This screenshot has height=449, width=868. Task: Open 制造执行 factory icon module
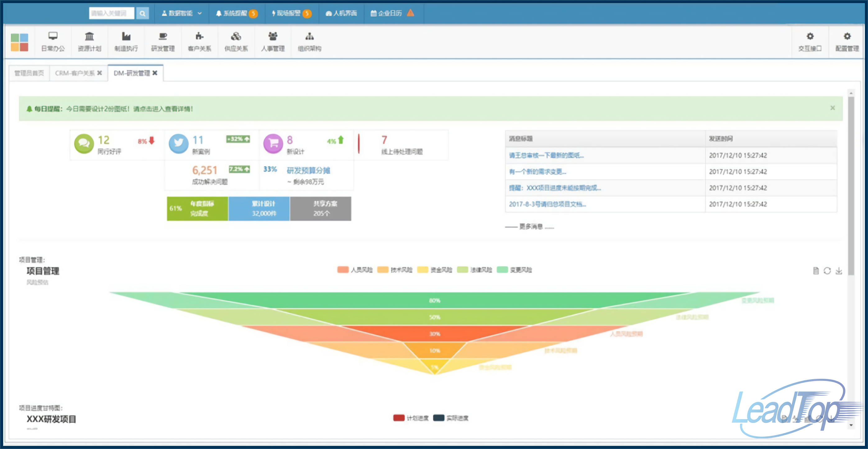(x=126, y=42)
